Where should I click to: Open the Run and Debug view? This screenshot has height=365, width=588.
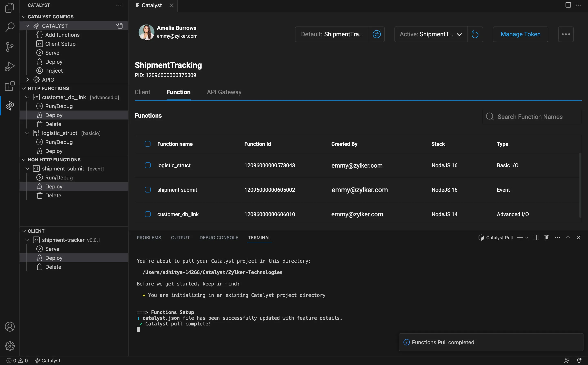[x=10, y=66]
